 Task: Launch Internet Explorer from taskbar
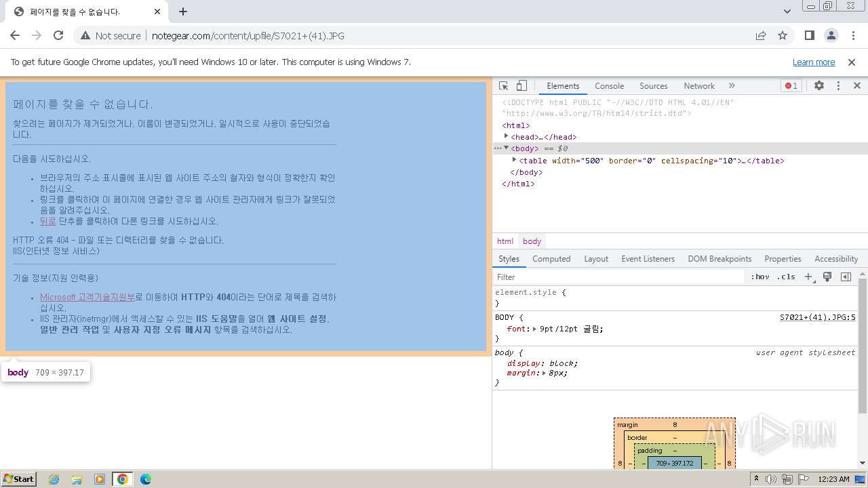[54, 479]
